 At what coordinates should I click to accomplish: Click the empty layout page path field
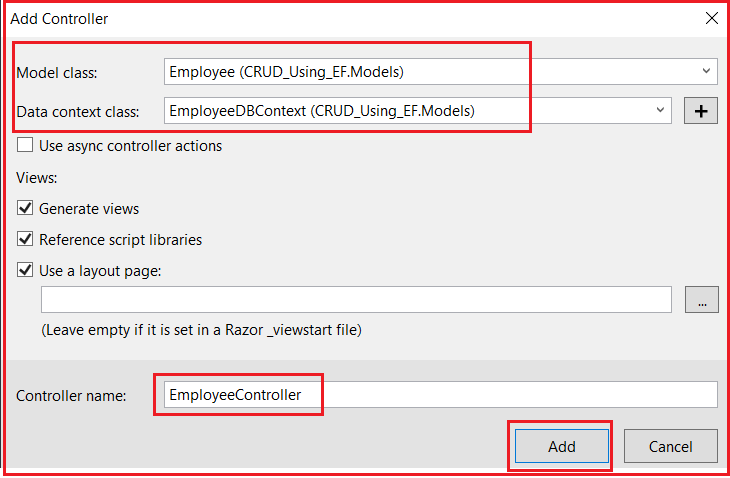356,300
